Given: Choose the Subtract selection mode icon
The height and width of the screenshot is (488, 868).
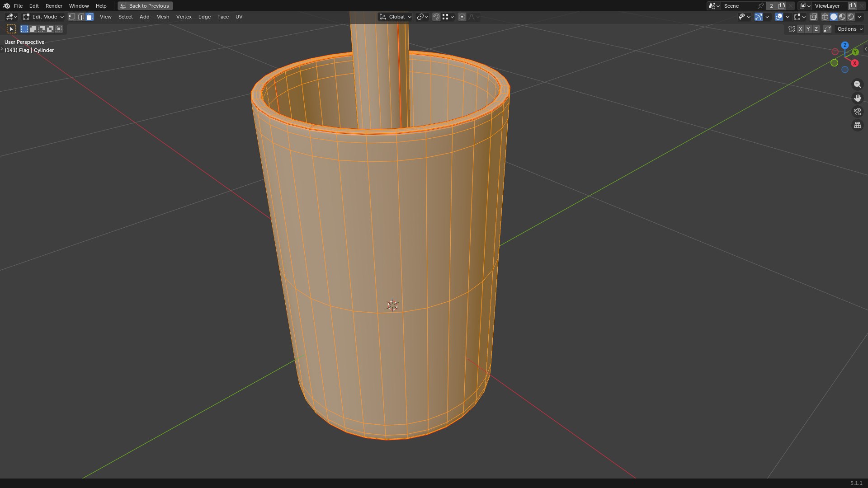Looking at the screenshot, I should click(42, 29).
